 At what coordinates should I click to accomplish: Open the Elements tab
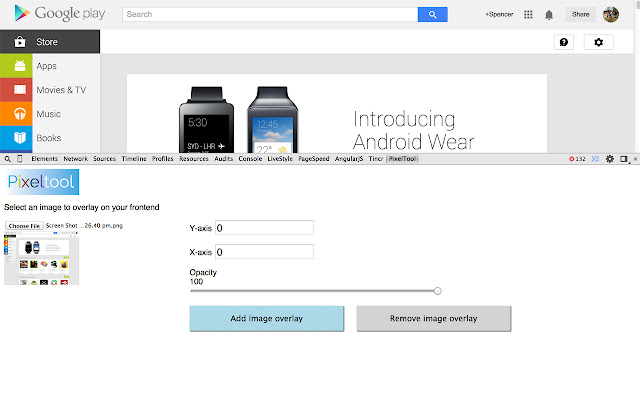point(44,159)
